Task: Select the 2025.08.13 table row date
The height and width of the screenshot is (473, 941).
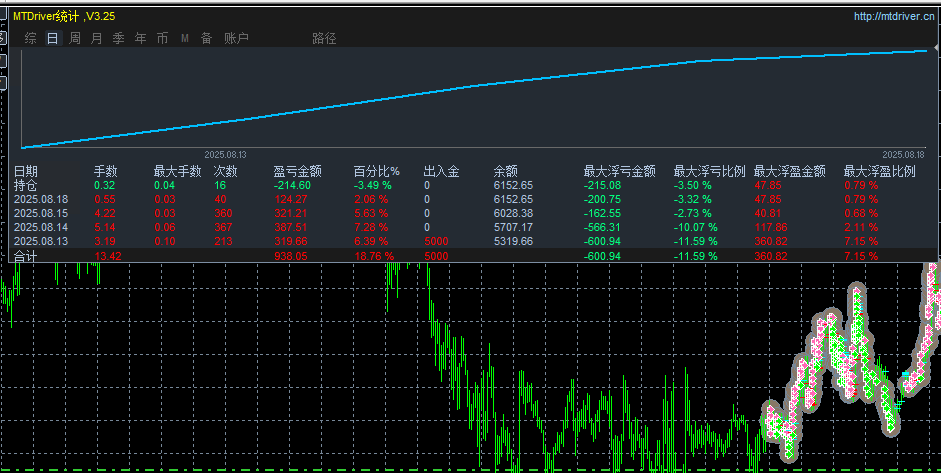Action: [41, 241]
